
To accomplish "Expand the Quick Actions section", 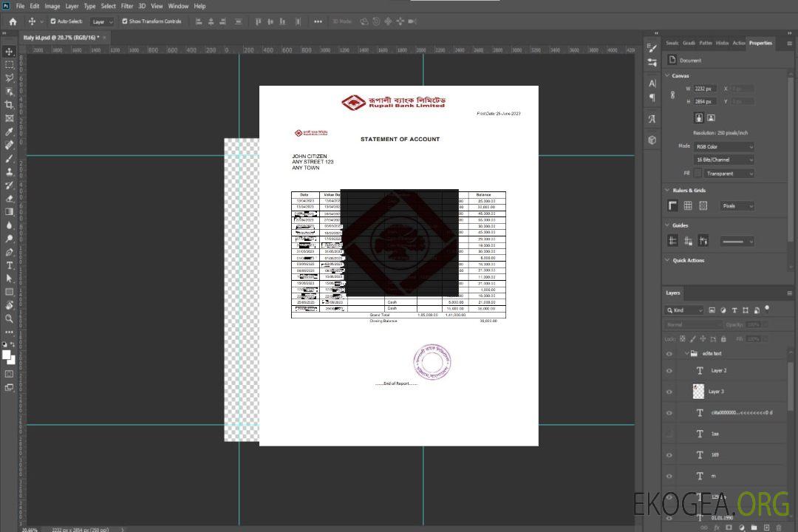I will click(668, 260).
